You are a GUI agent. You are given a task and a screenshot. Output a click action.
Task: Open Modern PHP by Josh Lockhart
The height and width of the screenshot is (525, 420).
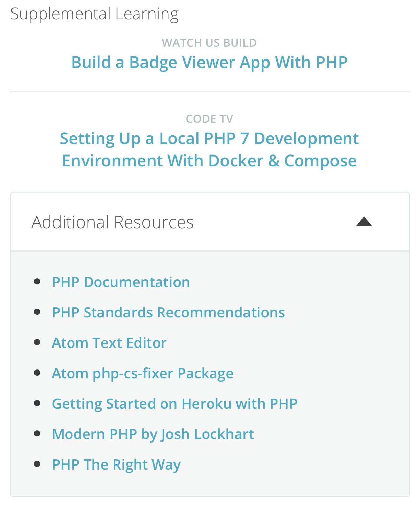[153, 434]
